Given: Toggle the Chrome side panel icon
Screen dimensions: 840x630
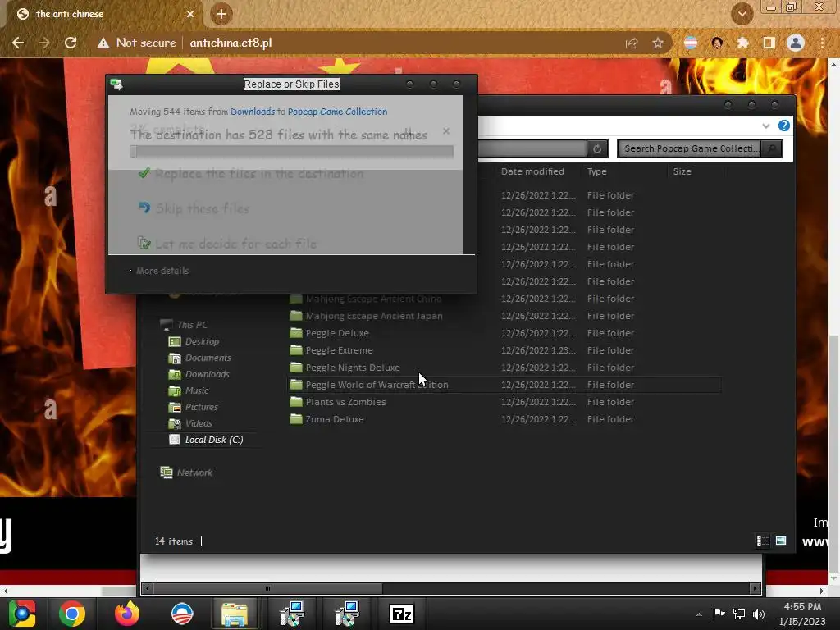Looking at the screenshot, I should click(x=769, y=43).
